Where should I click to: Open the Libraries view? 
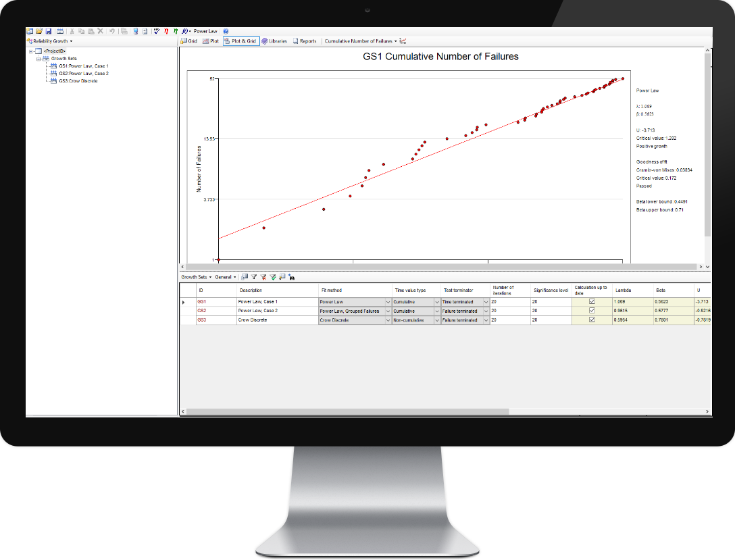(274, 41)
